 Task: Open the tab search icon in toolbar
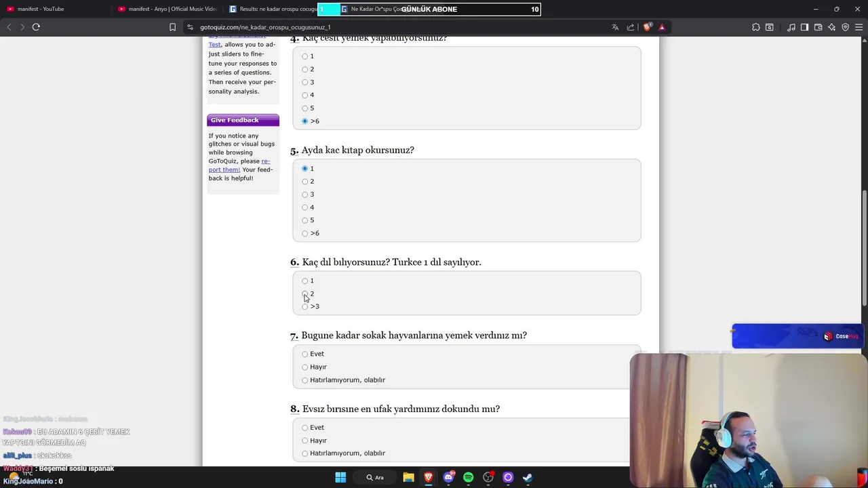click(770, 27)
